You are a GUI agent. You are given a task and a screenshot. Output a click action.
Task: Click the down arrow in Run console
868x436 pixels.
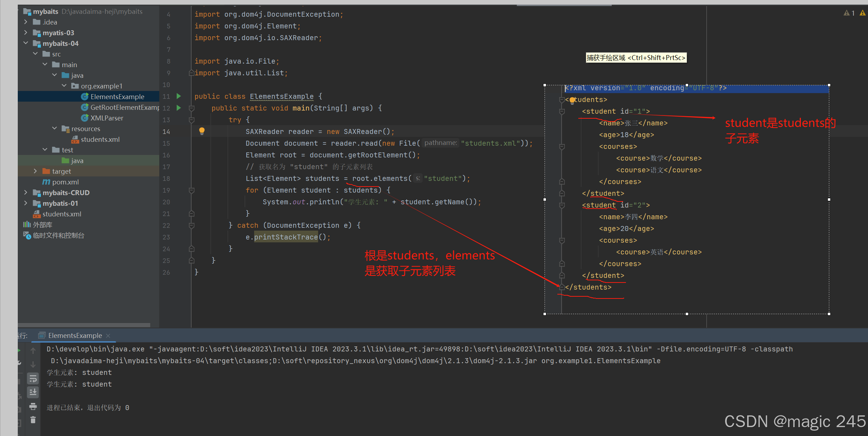[x=33, y=365]
